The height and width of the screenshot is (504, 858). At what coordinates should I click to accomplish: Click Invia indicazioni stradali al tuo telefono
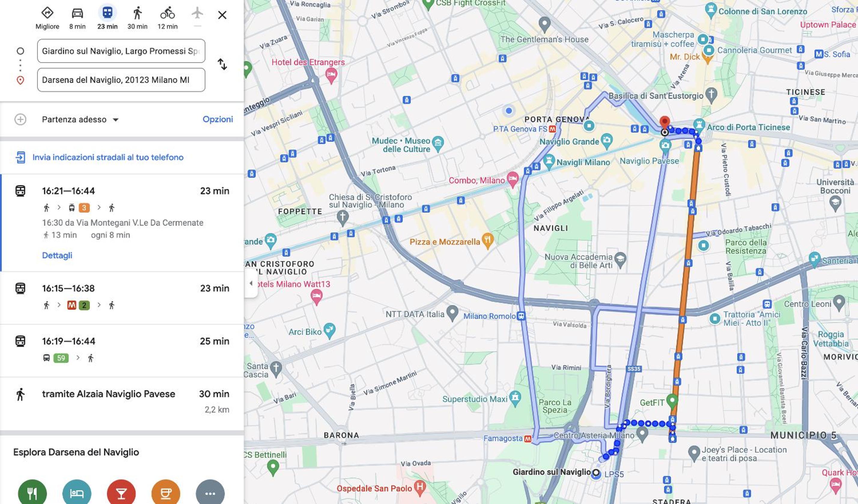point(108,157)
